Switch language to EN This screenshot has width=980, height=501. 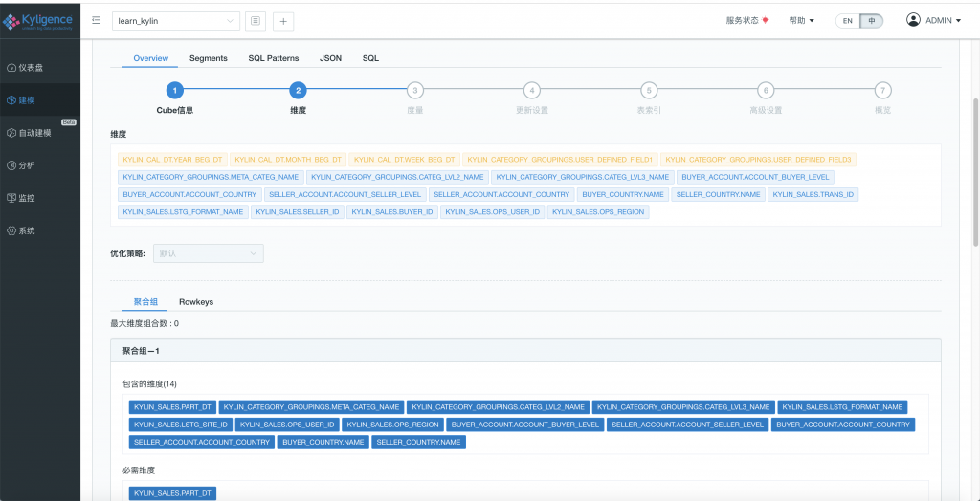coord(847,20)
